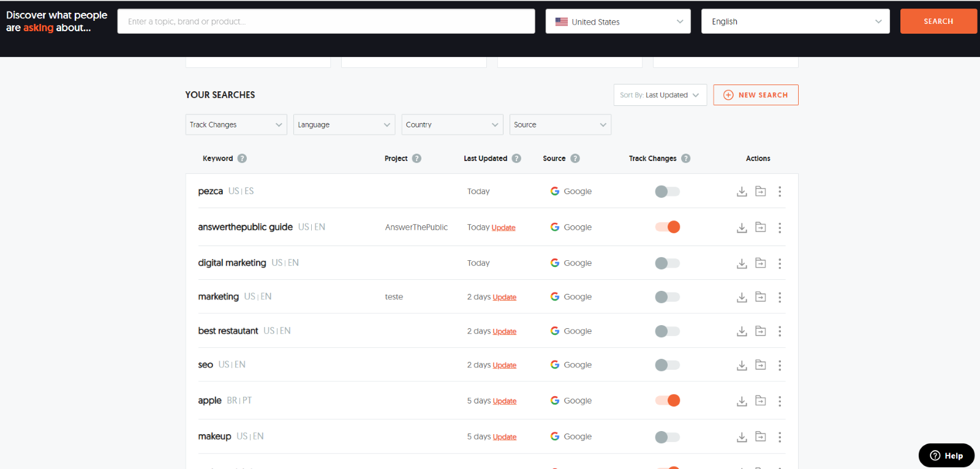Show the info tooltip next to Track Changes header
The height and width of the screenshot is (469, 980).
[x=685, y=159]
